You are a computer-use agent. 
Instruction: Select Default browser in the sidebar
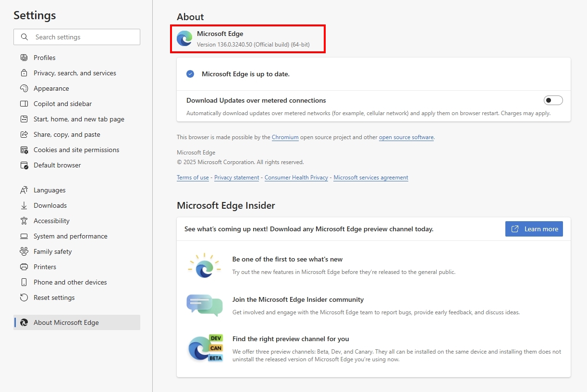point(77,165)
